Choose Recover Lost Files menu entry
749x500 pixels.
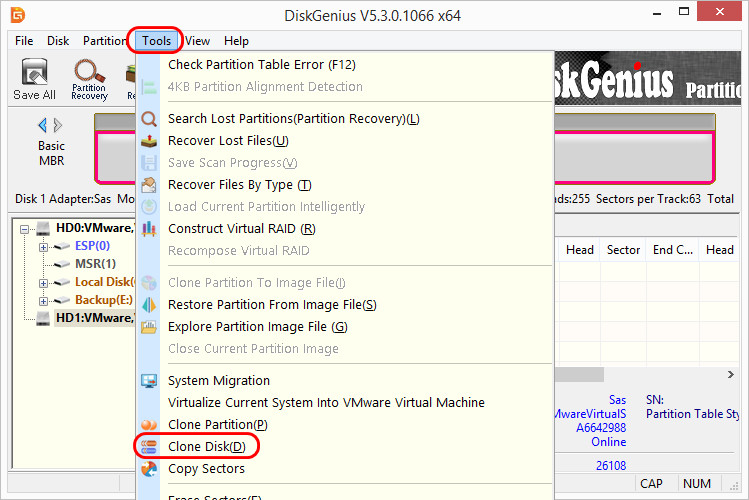click(228, 141)
